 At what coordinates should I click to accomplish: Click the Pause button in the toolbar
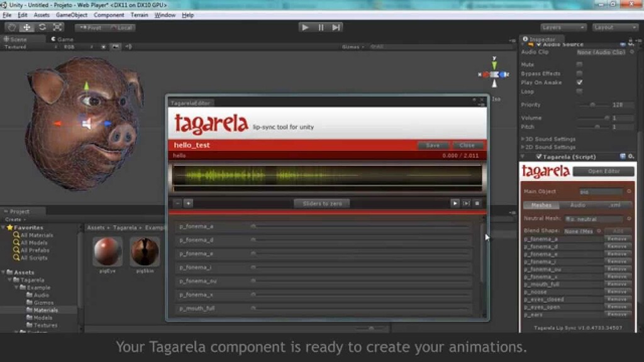click(321, 27)
